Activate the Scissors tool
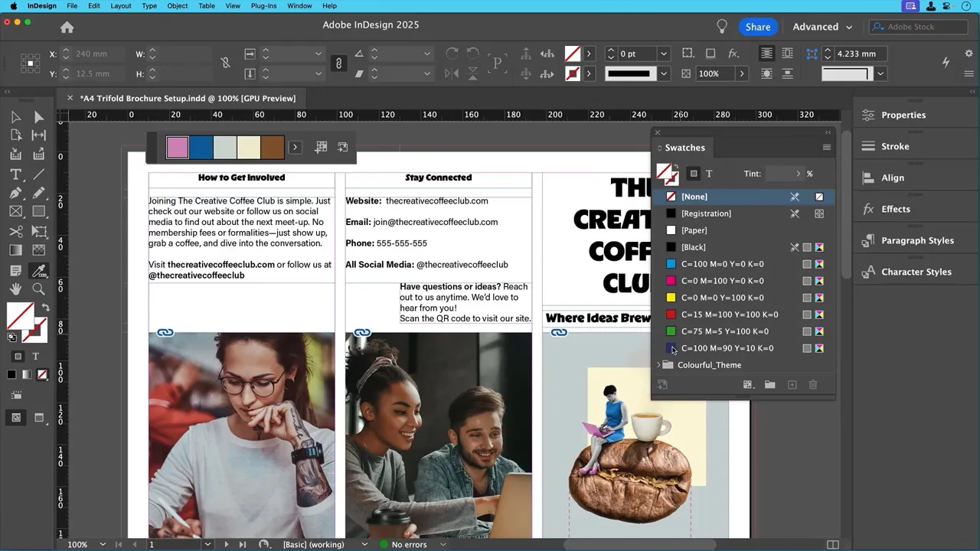Screen dimensions: 980x551 point(15,231)
